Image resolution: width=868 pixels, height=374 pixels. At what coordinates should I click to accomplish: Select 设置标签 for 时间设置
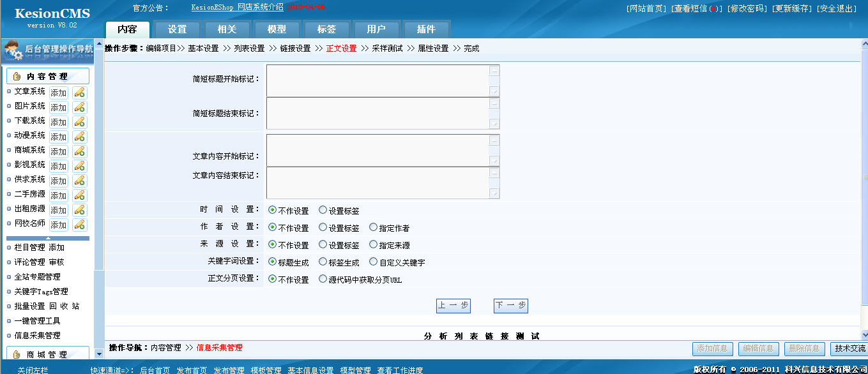pyautogui.click(x=323, y=210)
